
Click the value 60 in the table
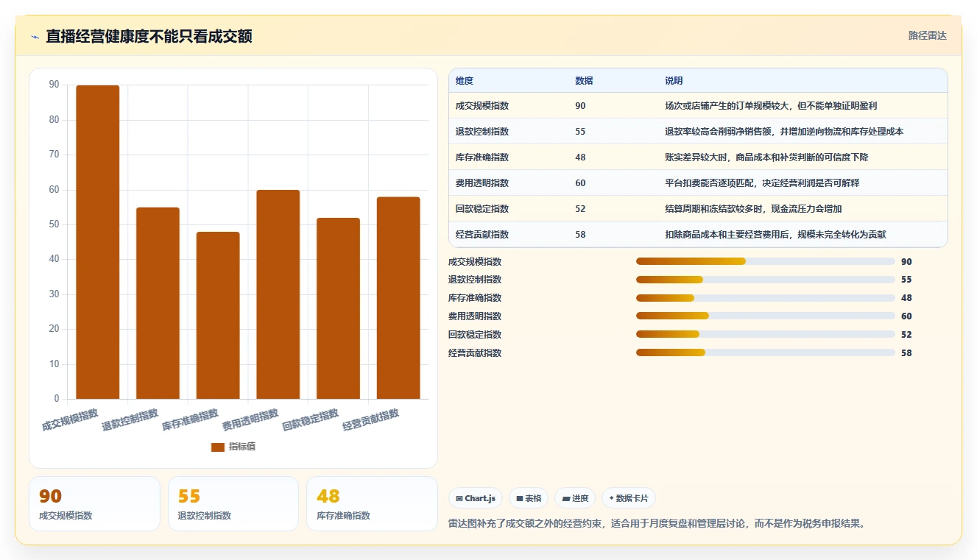pyautogui.click(x=580, y=183)
